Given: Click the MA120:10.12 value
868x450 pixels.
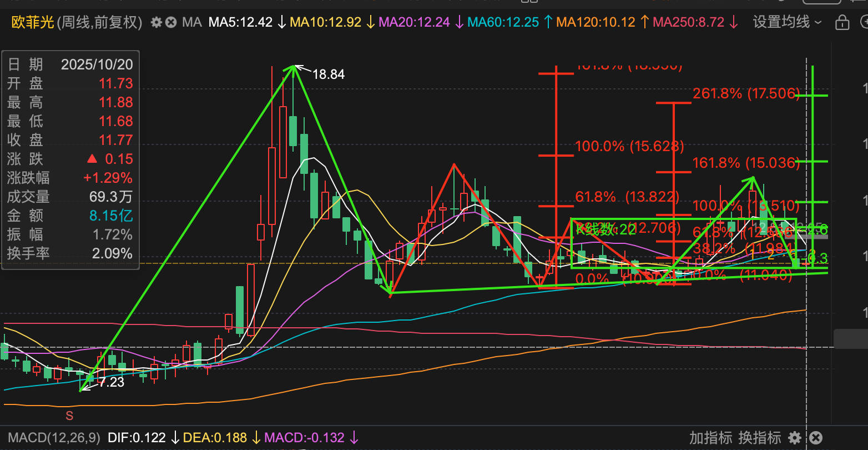Looking at the screenshot, I should coord(596,23).
